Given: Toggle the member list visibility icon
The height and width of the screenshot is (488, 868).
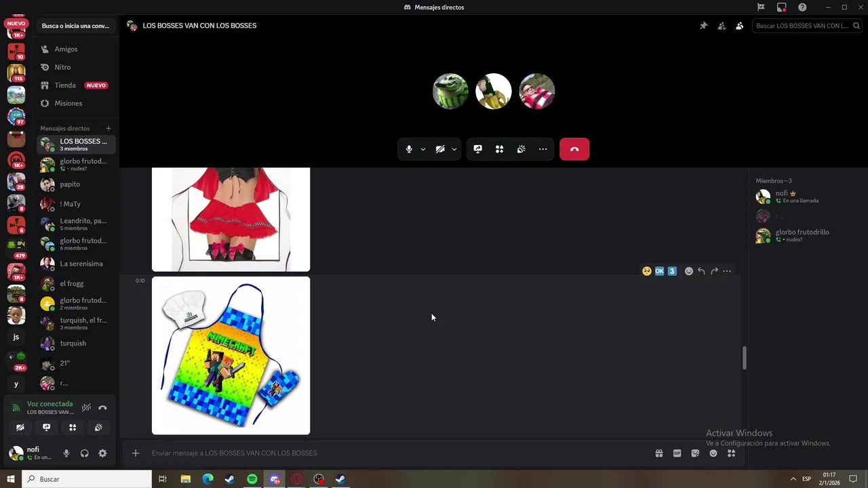Looking at the screenshot, I should click(739, 26).
